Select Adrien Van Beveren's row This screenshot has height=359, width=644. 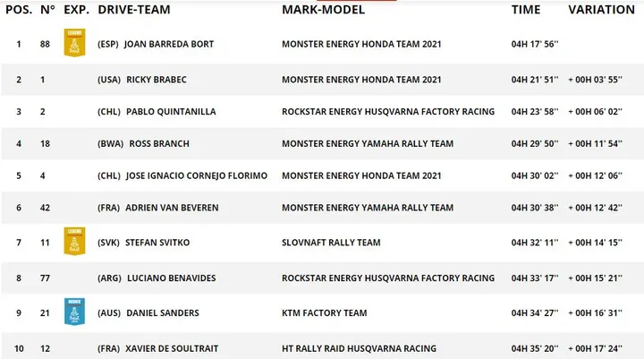click(x=322, y=208)
